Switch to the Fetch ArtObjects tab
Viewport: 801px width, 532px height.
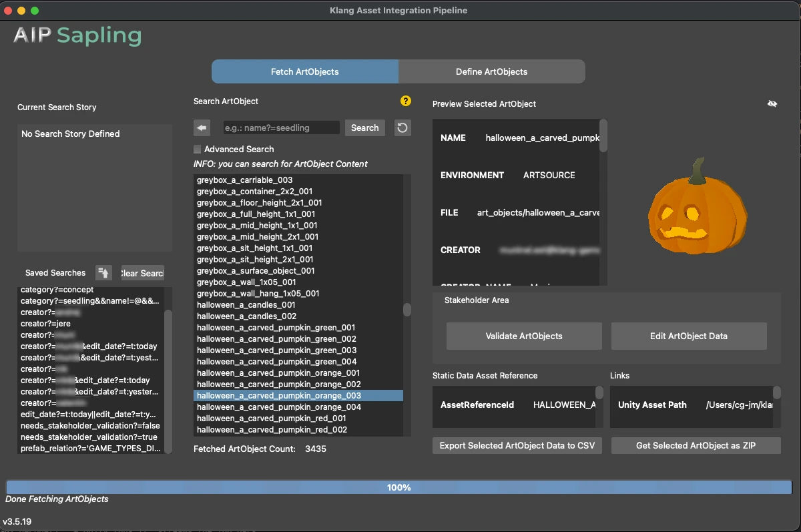point(305,71)
